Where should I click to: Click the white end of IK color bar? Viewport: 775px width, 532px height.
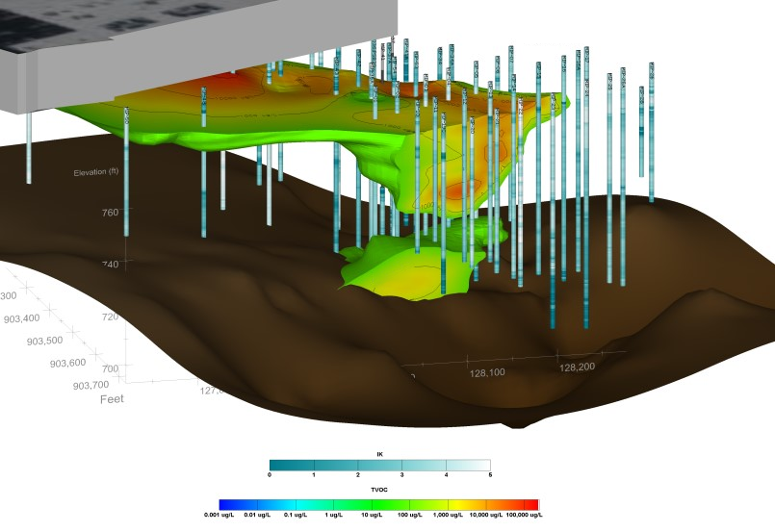(x=484, y=465)
